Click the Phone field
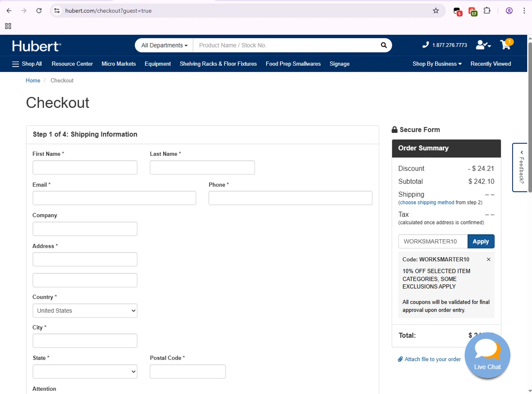This screenshot has height=394, width=532. pos(290,198)
